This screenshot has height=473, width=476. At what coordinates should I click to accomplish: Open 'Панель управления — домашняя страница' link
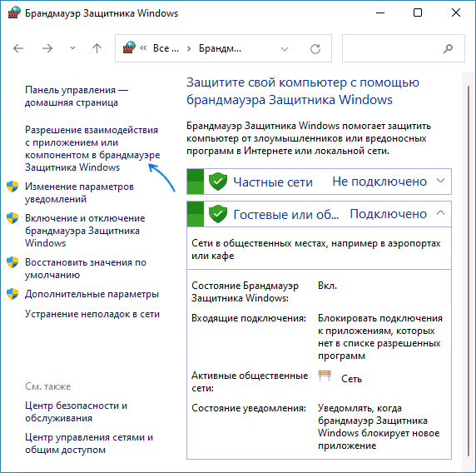tap(77, 96)
